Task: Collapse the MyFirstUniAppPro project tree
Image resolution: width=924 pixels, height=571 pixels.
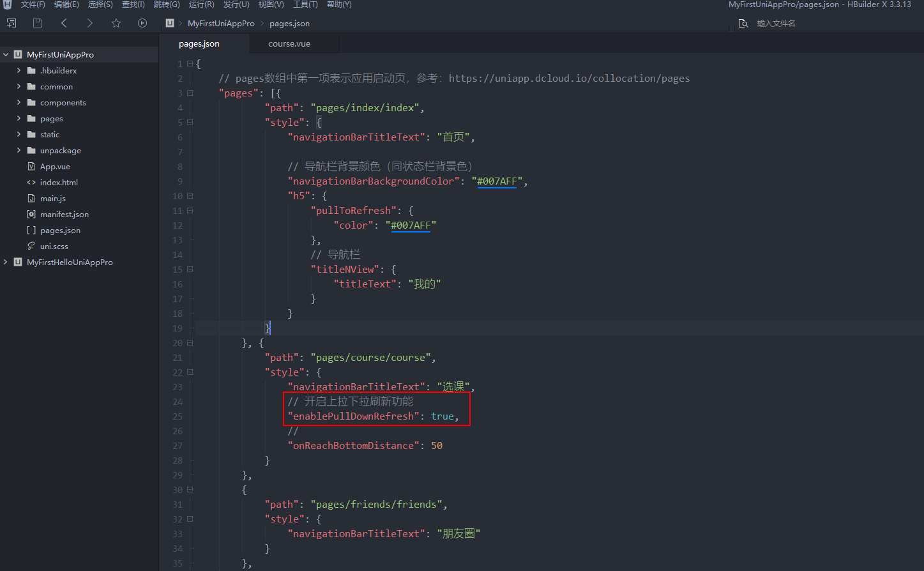Action: (6, 54)
